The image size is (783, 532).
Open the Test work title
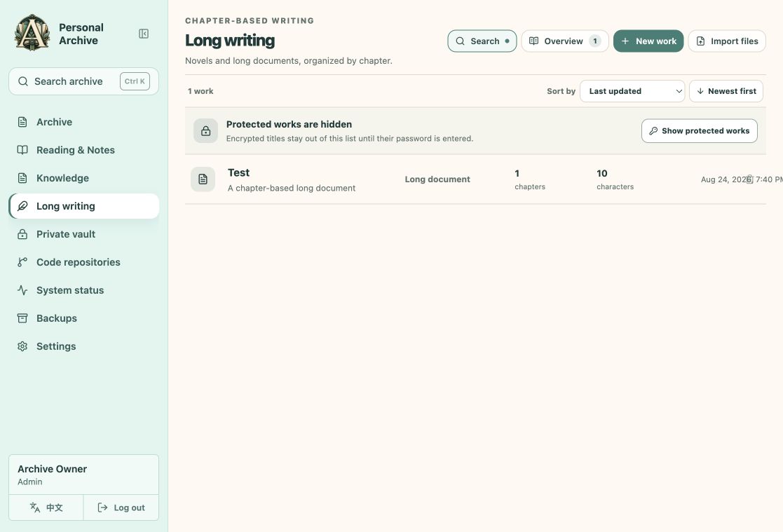pyautogui.click(x=239, y=173)
